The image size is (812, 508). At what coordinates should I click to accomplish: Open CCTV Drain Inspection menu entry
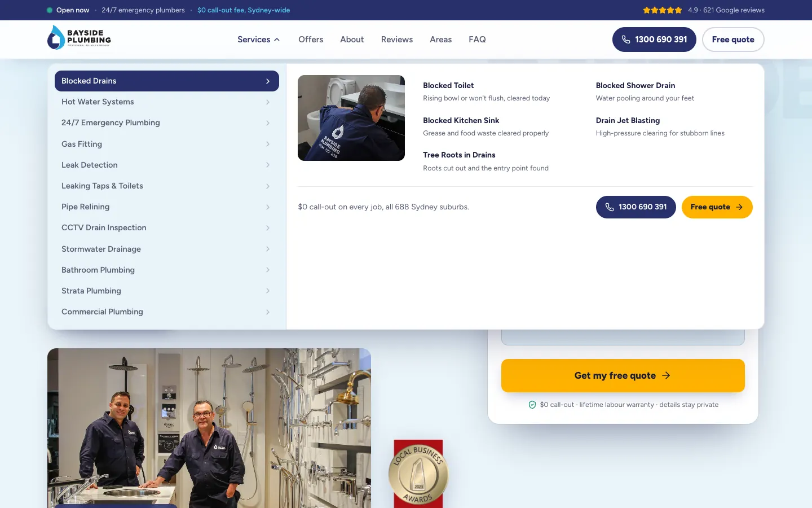[x=167, y=227]
